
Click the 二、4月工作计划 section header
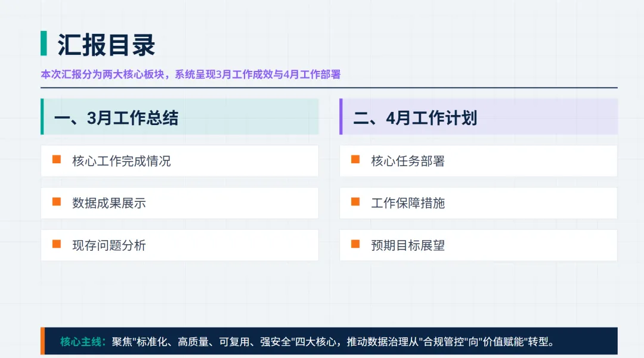click(x=478, y=117)
